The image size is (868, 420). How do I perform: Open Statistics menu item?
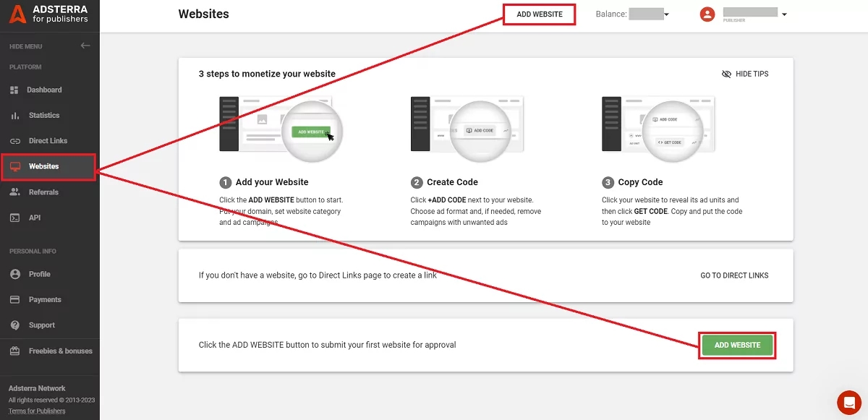pyautogui.click(x=44, y=116)
